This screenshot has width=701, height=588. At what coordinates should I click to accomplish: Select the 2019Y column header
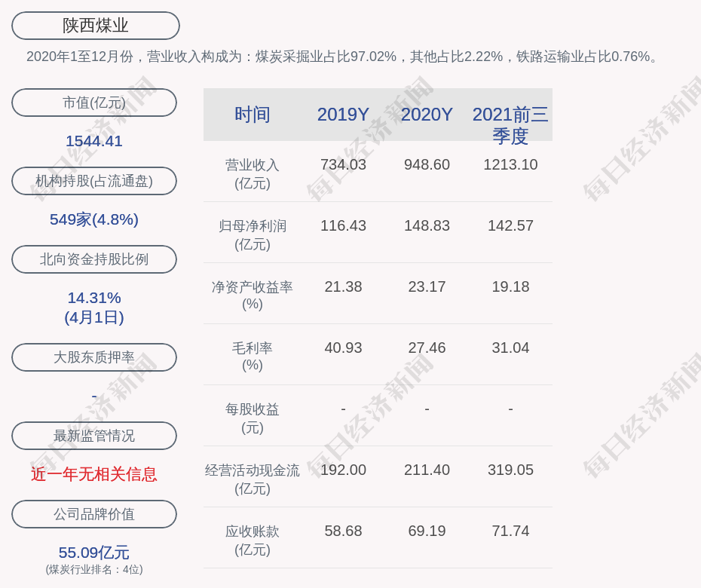pos(343,115)
